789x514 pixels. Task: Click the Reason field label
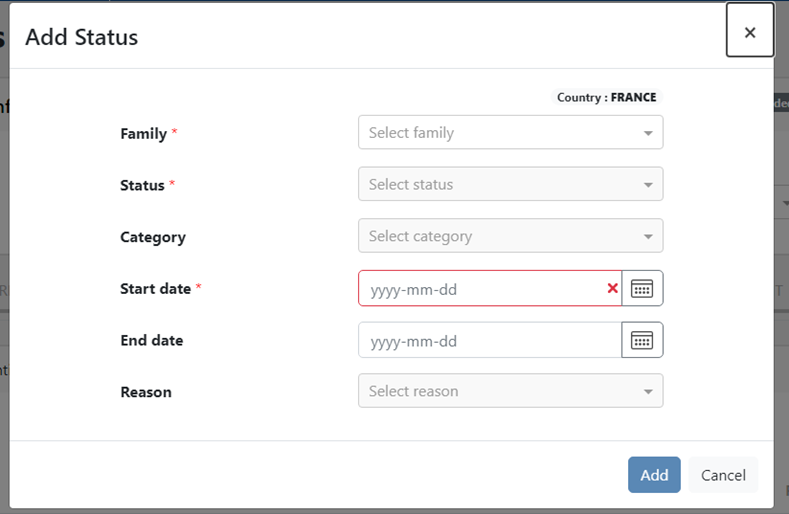[145, 393]
